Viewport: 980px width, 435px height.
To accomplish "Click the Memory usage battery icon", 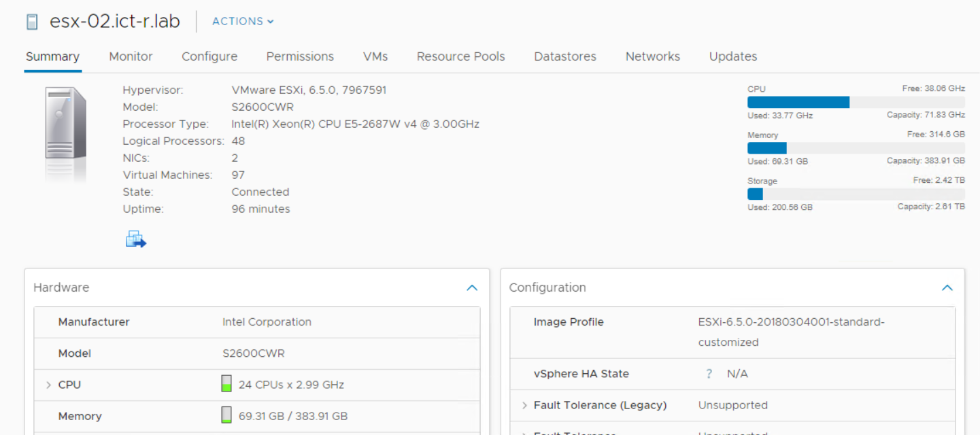I will (226, 415).
